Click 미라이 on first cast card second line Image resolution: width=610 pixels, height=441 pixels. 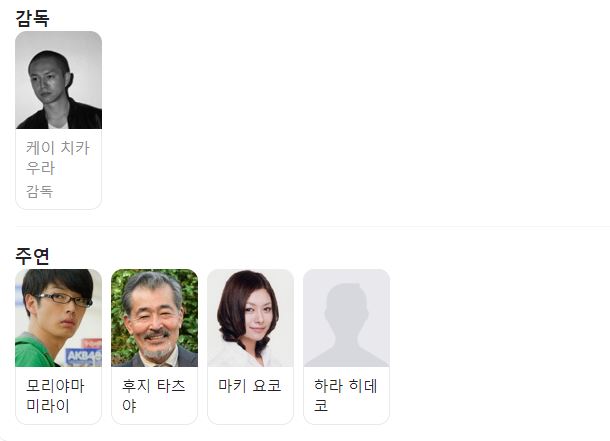48,406
